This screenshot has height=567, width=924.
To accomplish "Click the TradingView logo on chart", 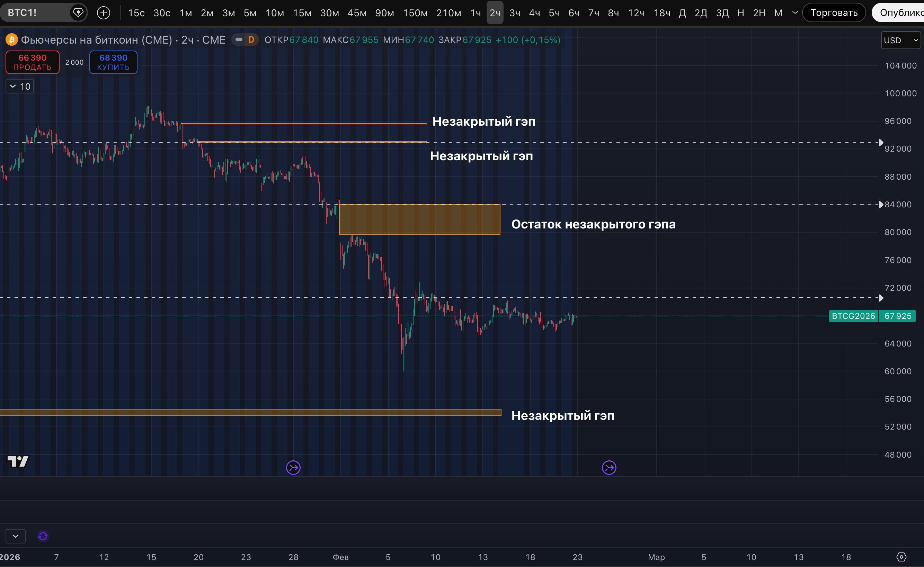I will tap(18, 461).
